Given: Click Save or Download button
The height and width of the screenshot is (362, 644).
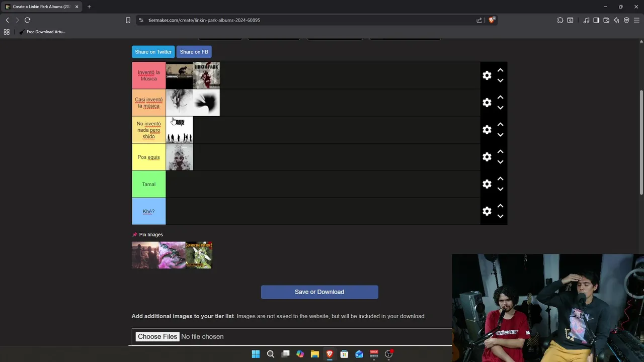Looking at the screenshot, I should click(319, 292).
